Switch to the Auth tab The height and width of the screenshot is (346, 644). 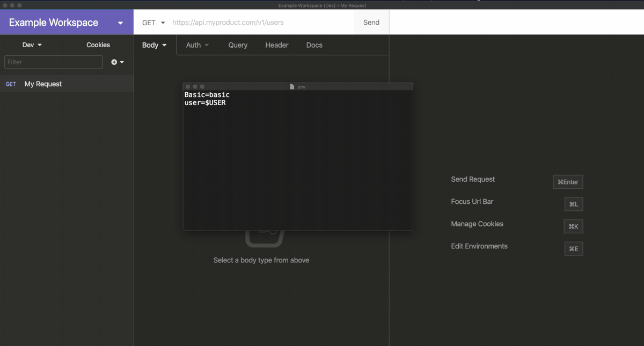click(197, 45)
